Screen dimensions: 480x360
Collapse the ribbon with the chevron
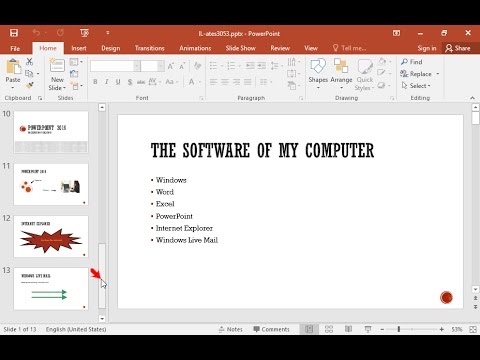pos(472,98)
